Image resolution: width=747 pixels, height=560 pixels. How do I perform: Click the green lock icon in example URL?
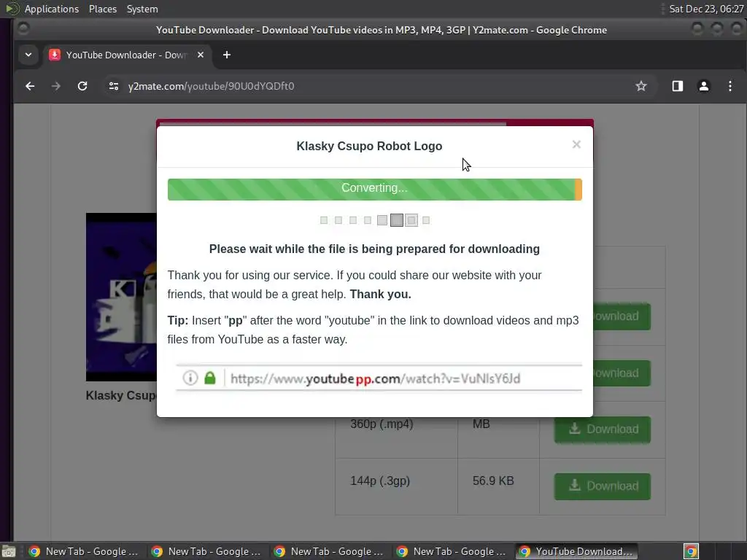209,378
